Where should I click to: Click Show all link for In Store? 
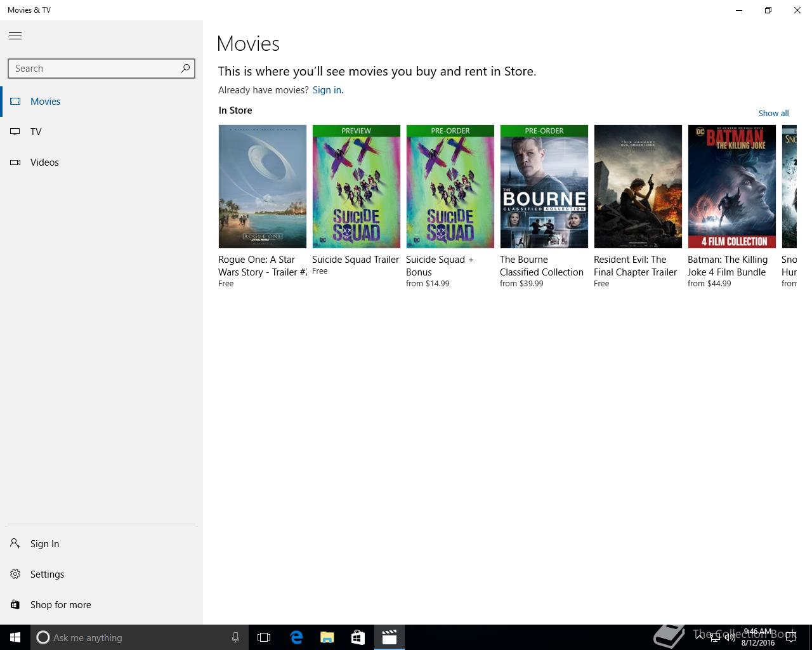(773, 114)
